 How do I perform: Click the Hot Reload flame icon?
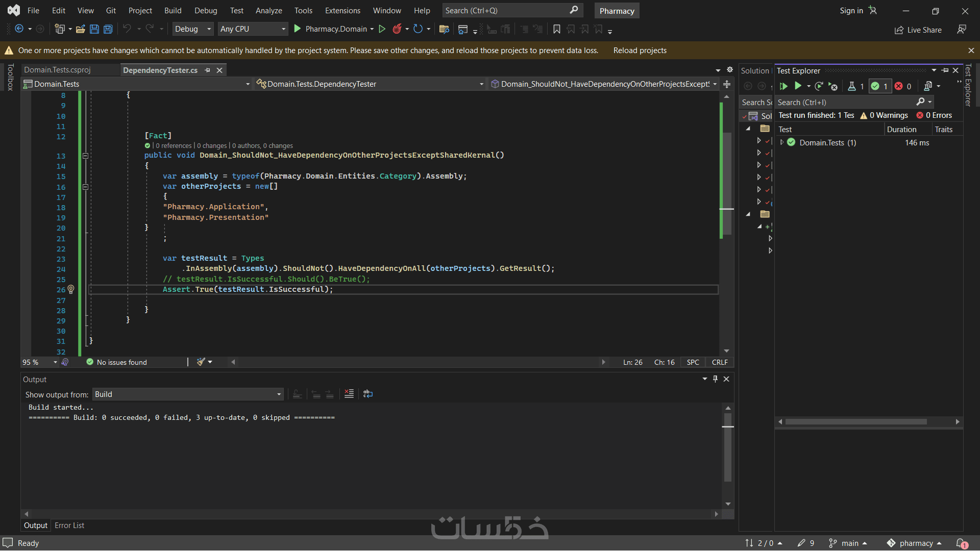pyautogui.click(x=397, y=29)
